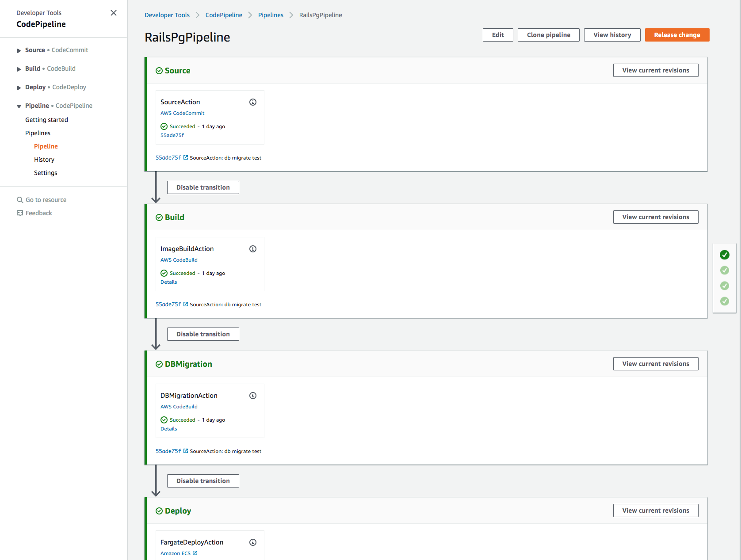Open AWS CodeBuild link in DBMigrationAction
Screen dimensions: 741x560
click(x=179, y=407)
